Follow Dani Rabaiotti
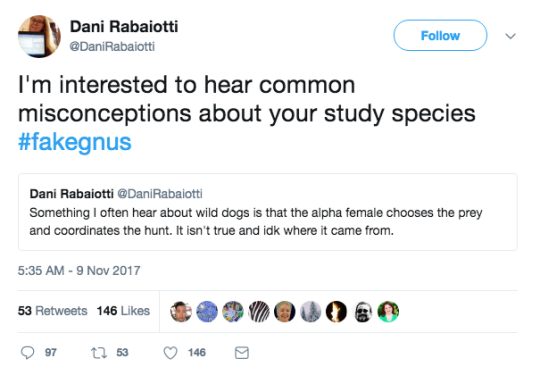The width and height of the screenshot is (540, 375). [x=440, y=35]
